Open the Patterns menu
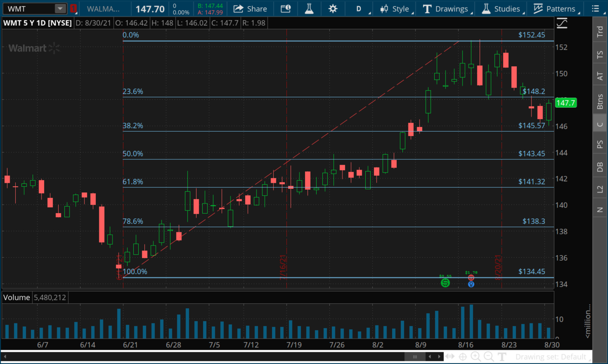The height and width of the screenshot is (364, 608). coord(556,9)
